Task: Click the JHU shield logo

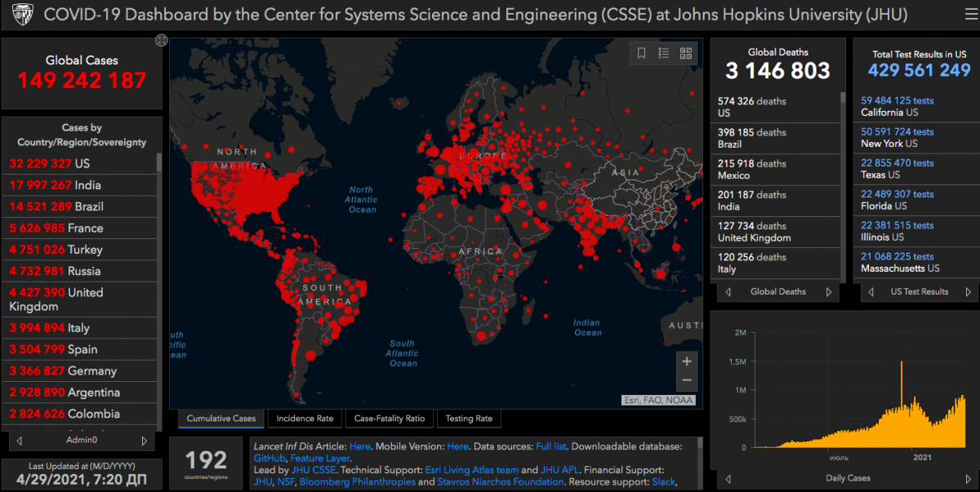Action: (22, 15)
